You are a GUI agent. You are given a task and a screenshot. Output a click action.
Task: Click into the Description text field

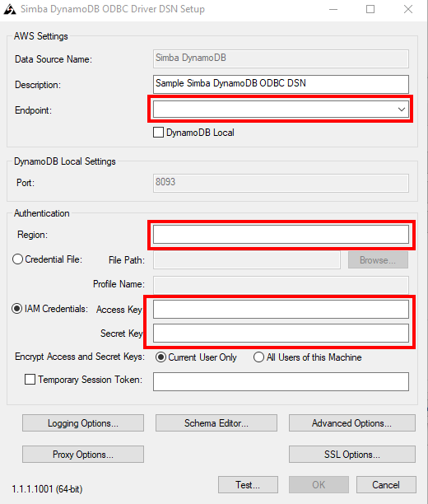281,84
